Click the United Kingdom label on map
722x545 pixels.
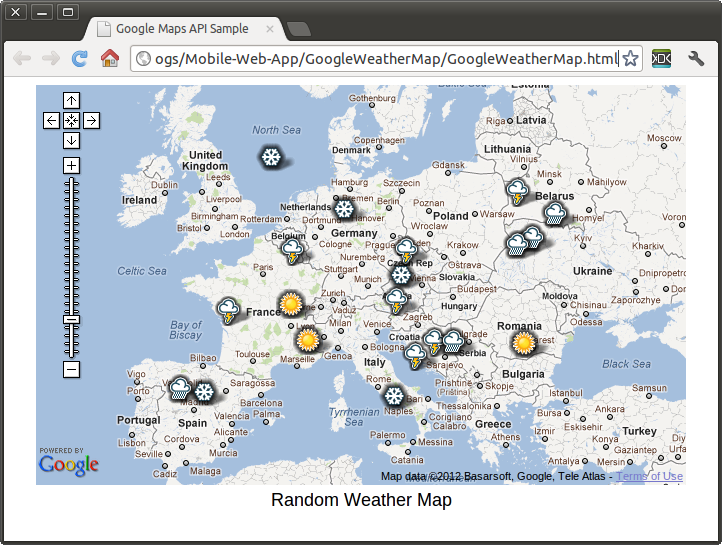205,161
